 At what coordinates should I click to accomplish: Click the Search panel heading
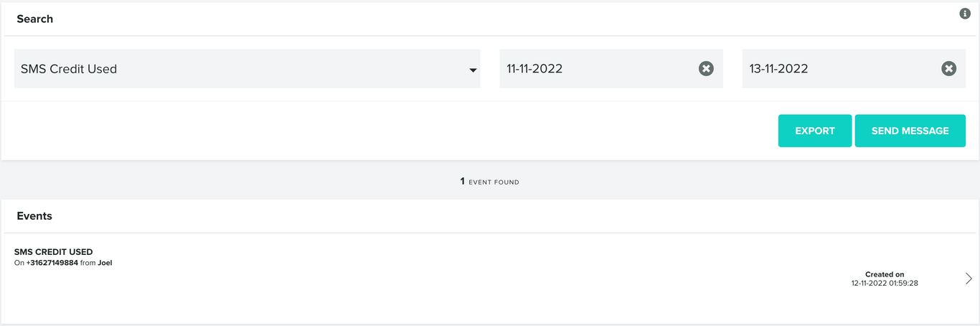[35, 19]
